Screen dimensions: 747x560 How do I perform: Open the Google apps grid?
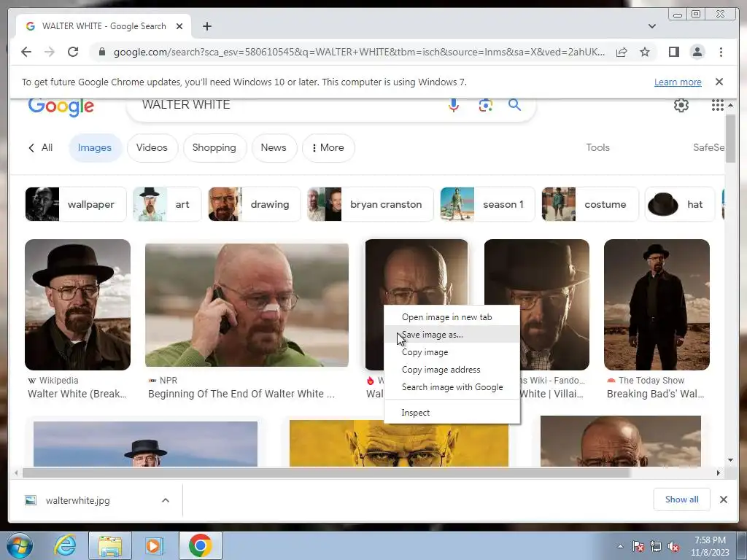718,105
